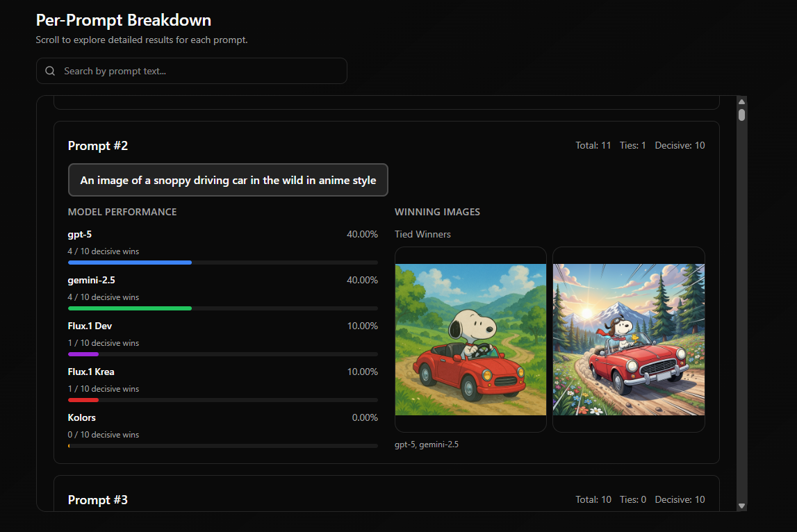Click the Flux.1 Dev performance bar
Viewport: 797px width, 532px height.
[222, 354]
